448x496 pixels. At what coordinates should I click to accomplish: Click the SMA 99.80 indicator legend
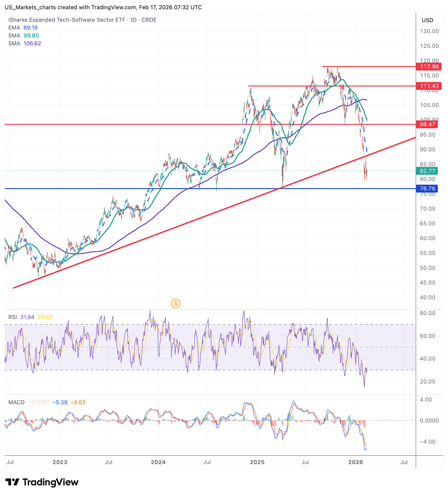pos(23,35)
